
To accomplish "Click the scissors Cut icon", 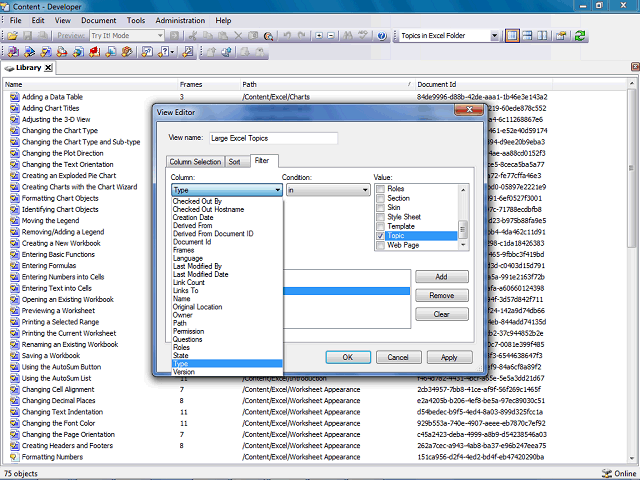I will [193, 36].
